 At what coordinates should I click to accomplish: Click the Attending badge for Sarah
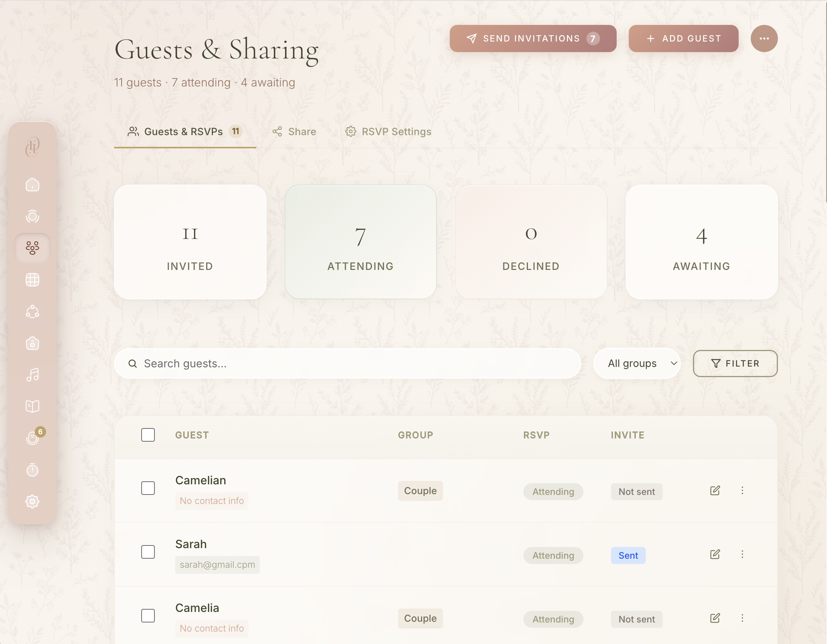(x=553, y=556)
